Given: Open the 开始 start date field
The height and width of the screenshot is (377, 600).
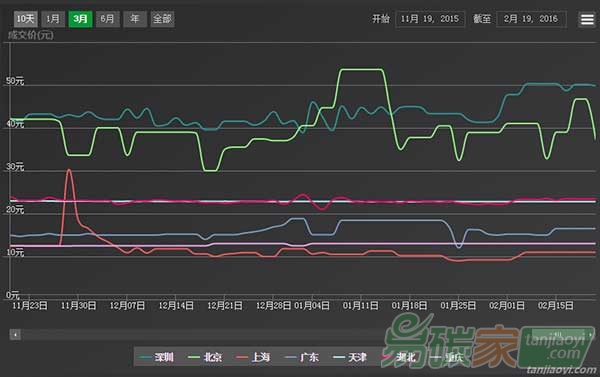Looking at the screenshot, I should 430,19.
